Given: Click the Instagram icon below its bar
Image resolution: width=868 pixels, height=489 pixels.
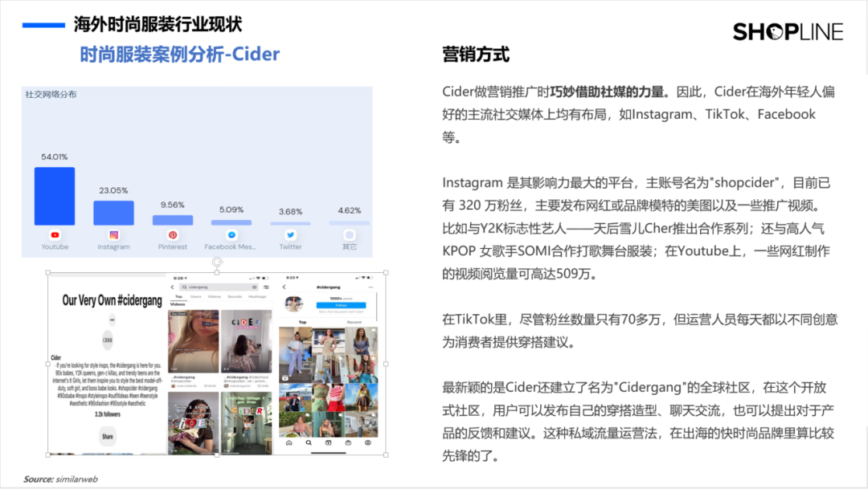Looking at the screenshot, I should click(x=113, y=235).
